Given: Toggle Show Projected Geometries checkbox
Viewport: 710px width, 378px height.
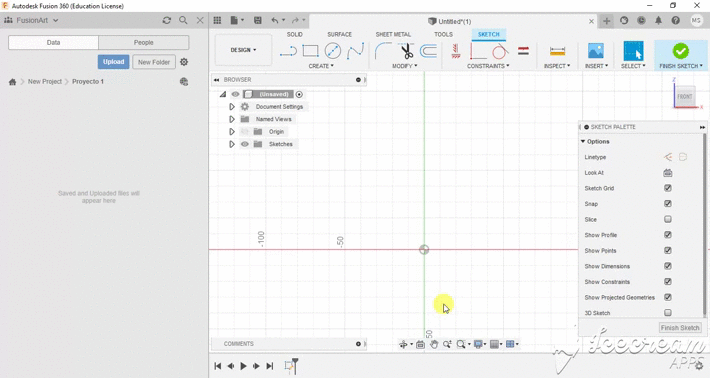Looking at the screenshot, I should click(x=668, y=297).
